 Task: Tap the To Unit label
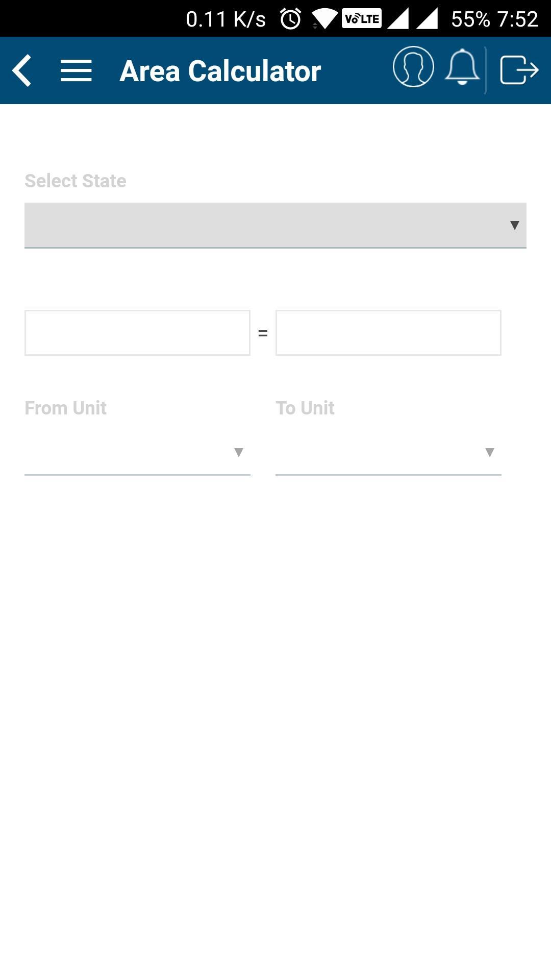point(305,408)
